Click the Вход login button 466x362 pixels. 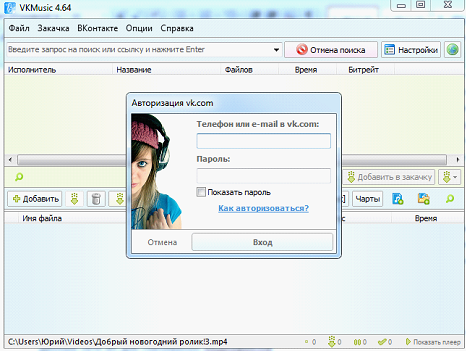click(x=262, y=242)
